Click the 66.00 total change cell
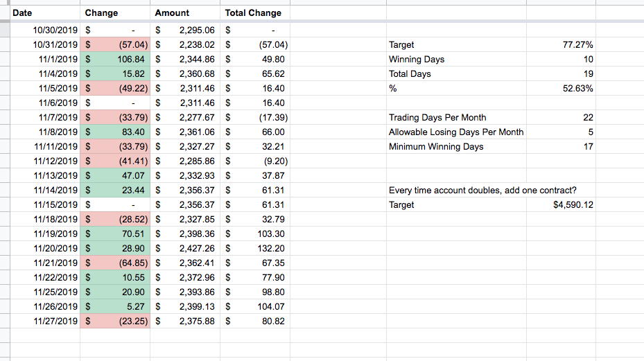 tap(255, 132)
